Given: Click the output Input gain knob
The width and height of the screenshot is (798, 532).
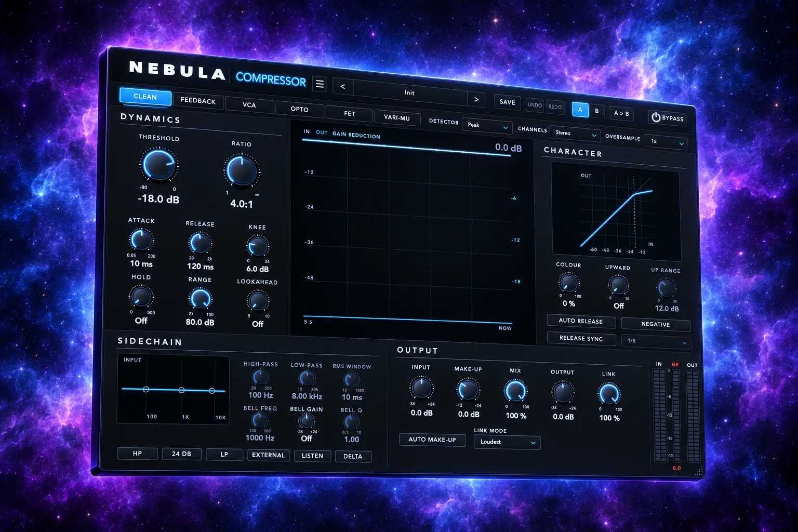Looking at the screenshot, I should pos(421,389).
